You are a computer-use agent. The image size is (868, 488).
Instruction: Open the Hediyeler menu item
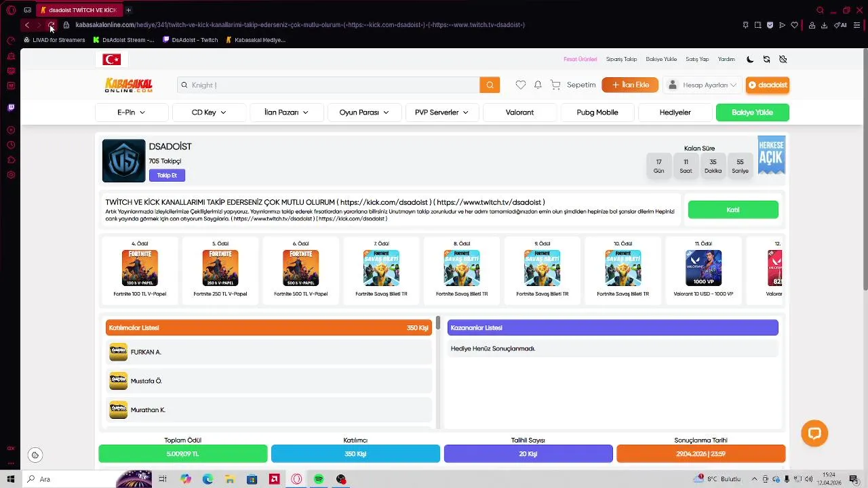(x=675, y=113)
